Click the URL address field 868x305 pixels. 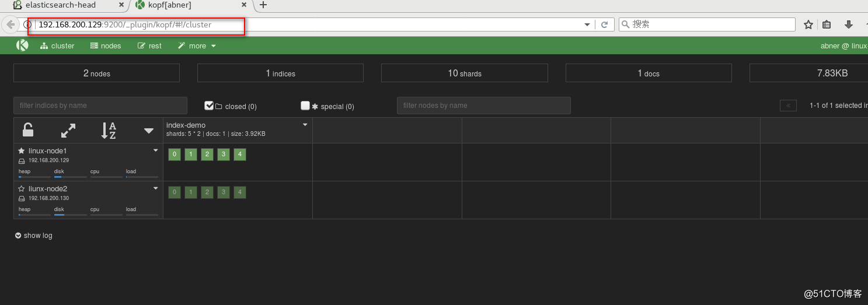pyautogui.click(x=306, y=24)
